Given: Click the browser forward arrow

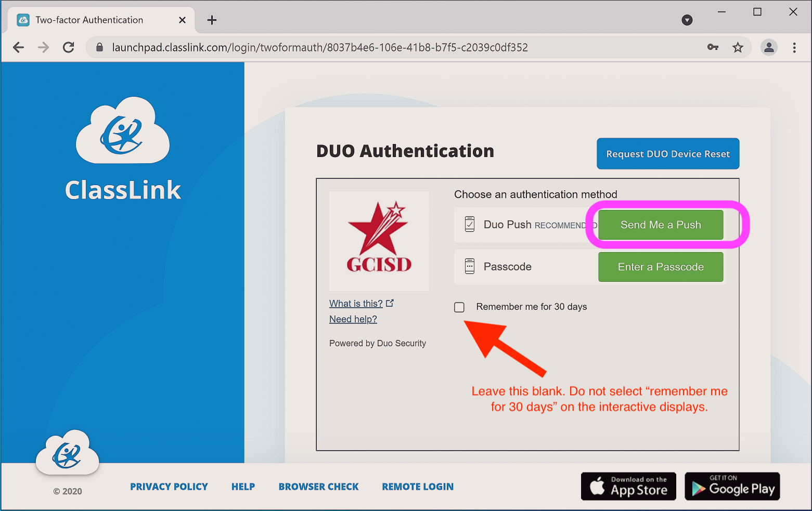Looking at the screenshot, I should [x=44, y=47].
